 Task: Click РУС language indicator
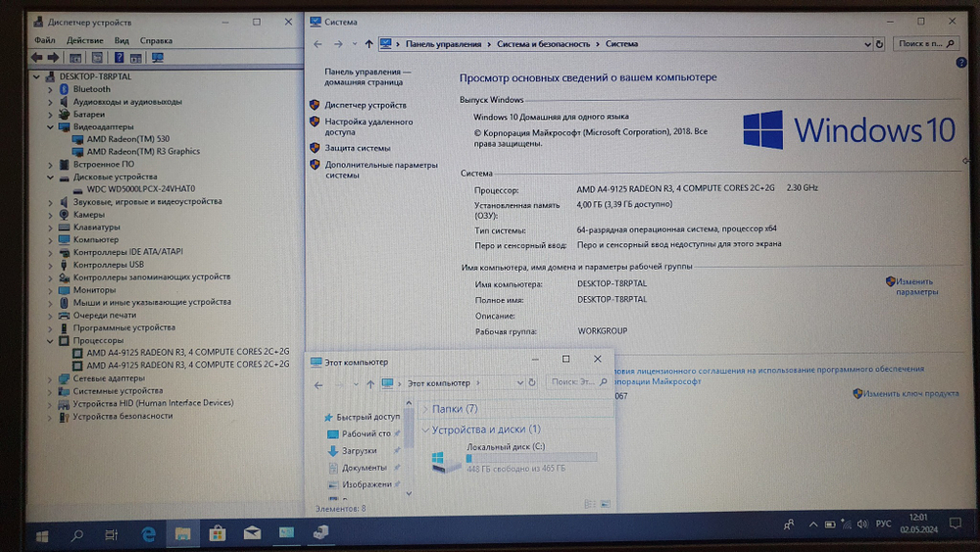point(884,524)
